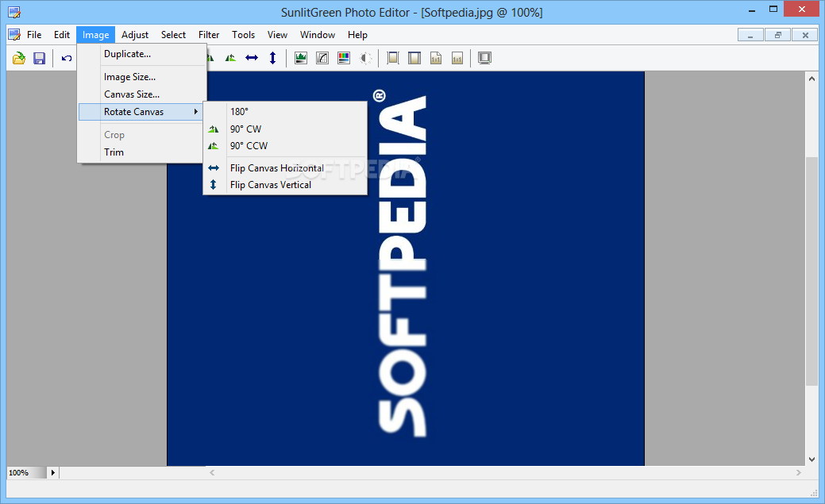Open the Help menu
This screenshot has width=825, height=504.
click(x=357, y=35)
